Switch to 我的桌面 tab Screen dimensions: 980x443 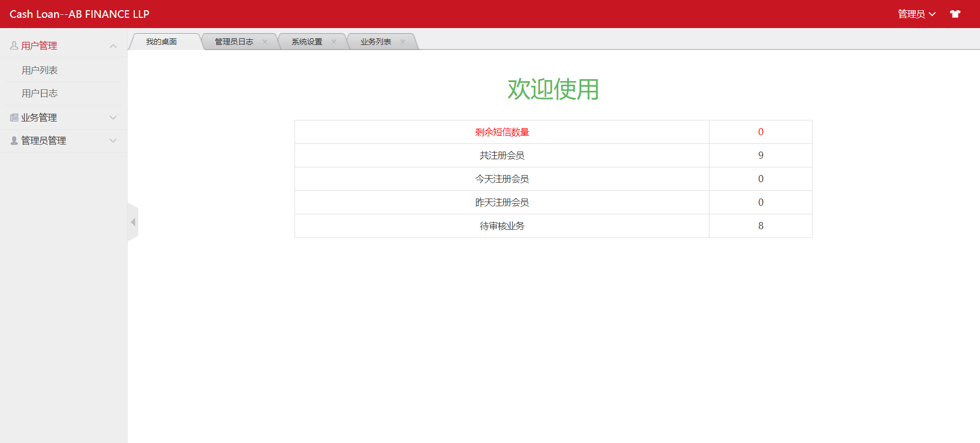tap(161, 42)
